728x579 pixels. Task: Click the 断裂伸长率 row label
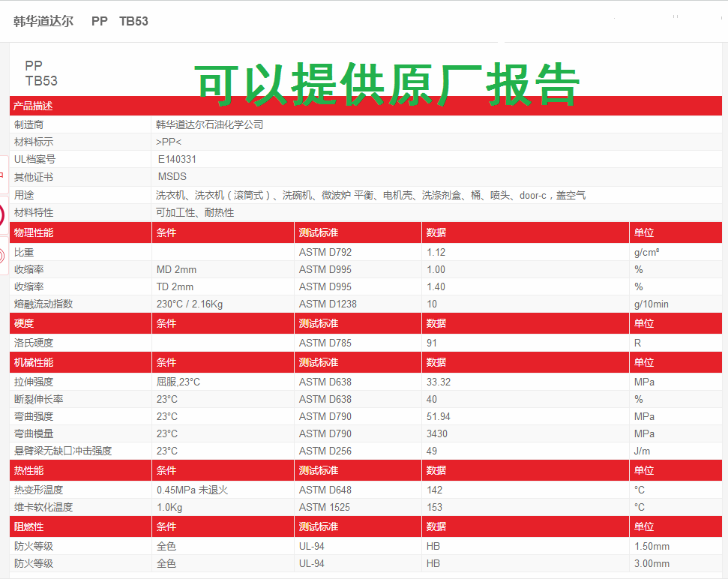pos(38,399)
